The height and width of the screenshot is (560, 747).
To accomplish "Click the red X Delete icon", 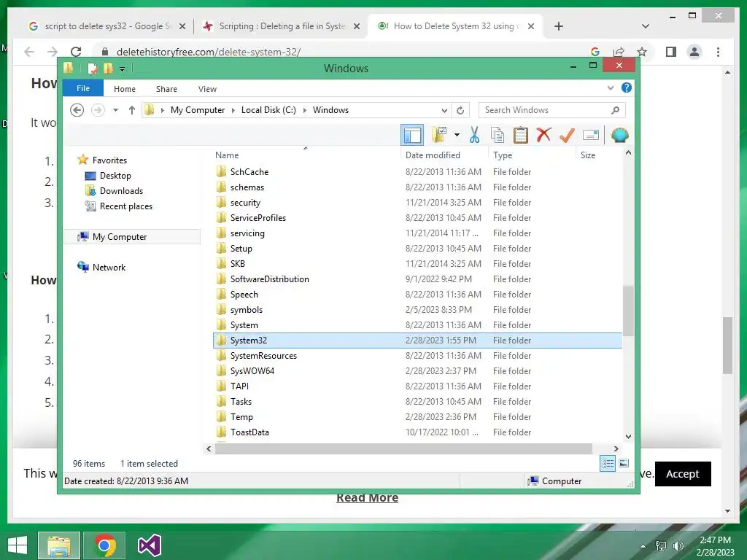I will 543,135.
